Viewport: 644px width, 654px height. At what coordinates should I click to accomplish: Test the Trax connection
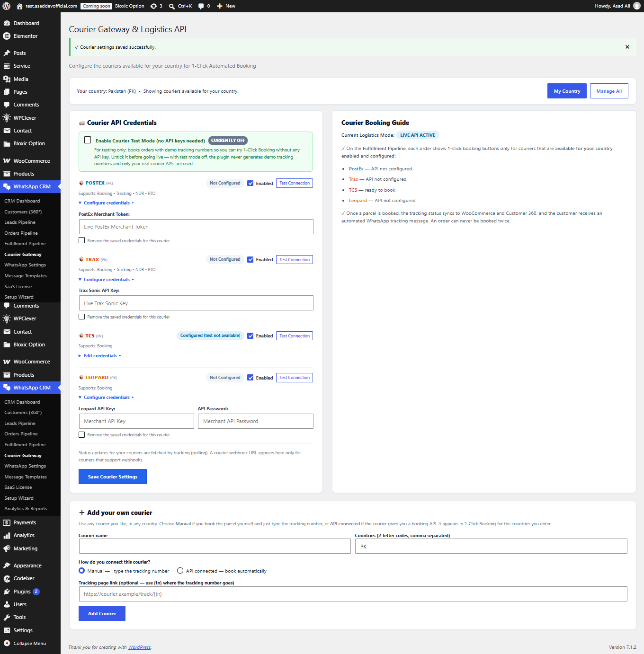295,259
